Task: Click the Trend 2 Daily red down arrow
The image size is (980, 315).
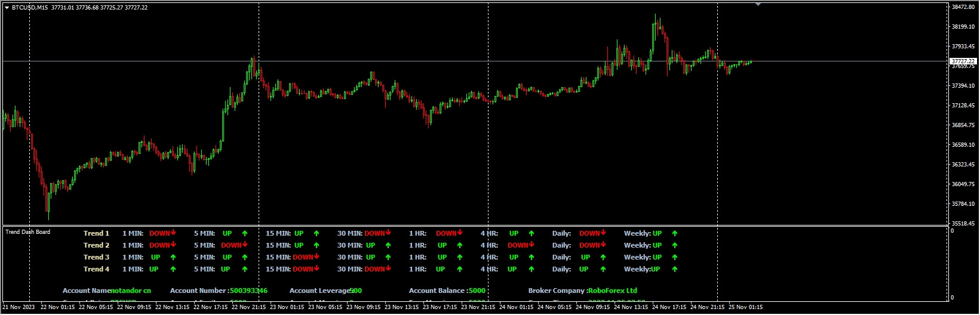Action: tap(603, 245)
